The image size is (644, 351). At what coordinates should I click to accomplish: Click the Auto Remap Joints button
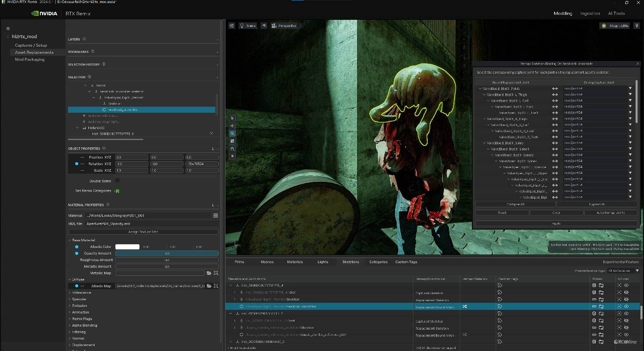610,213
